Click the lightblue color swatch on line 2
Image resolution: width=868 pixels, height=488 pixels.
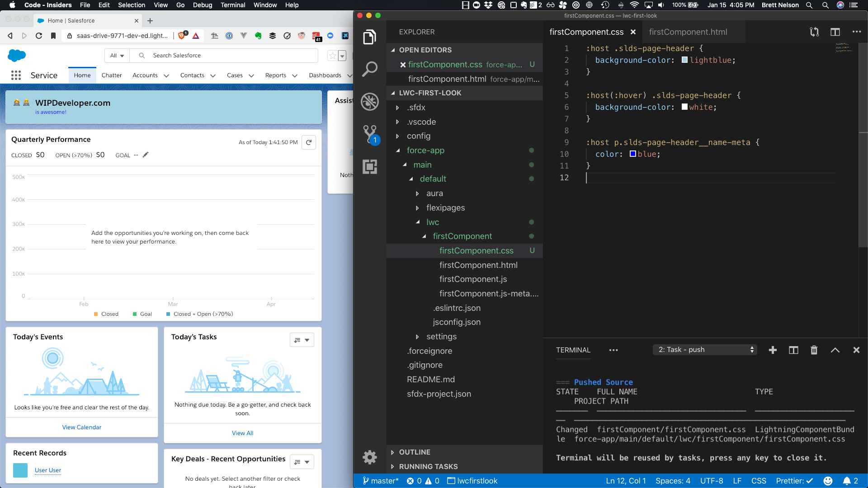tap(684, 60)
